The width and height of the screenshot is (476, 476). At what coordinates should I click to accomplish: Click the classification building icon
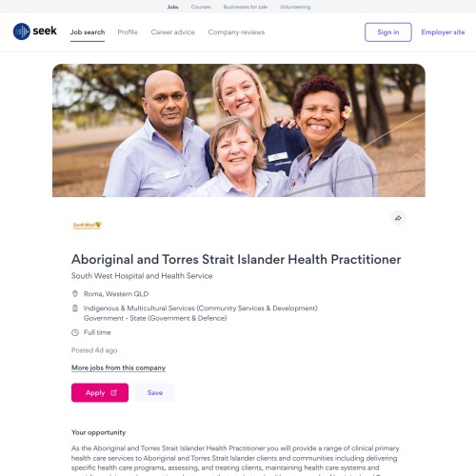point(75,308)
